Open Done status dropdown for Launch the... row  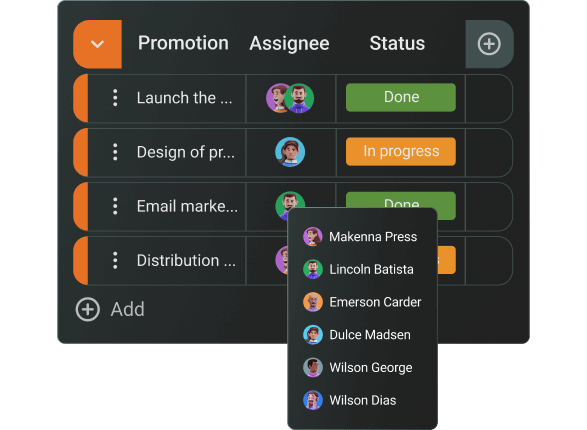pos(401,97)
